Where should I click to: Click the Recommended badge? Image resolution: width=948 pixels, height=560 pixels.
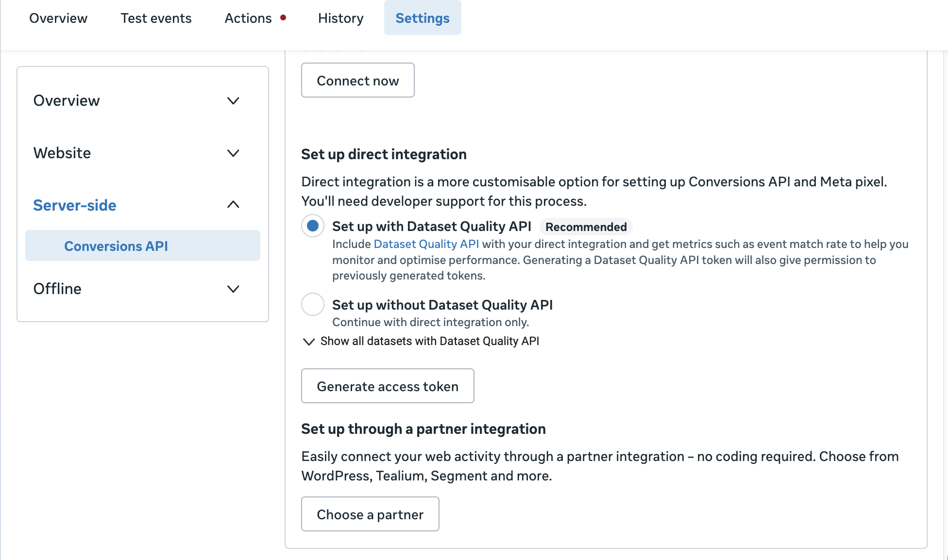(586, 227)
